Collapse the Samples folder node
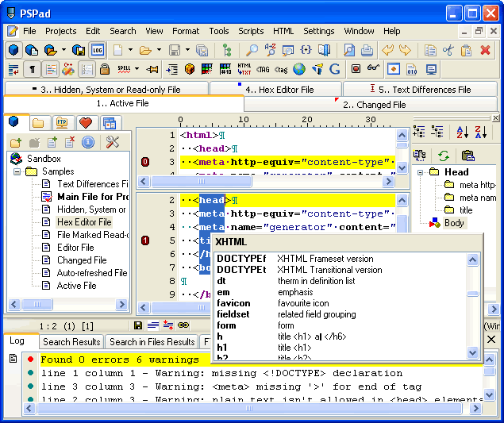 click(17, 171)
